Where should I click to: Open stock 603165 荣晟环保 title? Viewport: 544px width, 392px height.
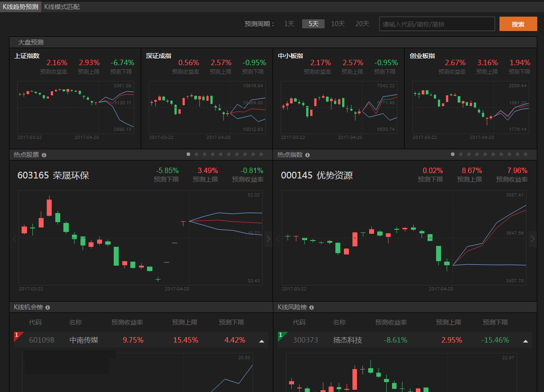(x=53, y=175)
